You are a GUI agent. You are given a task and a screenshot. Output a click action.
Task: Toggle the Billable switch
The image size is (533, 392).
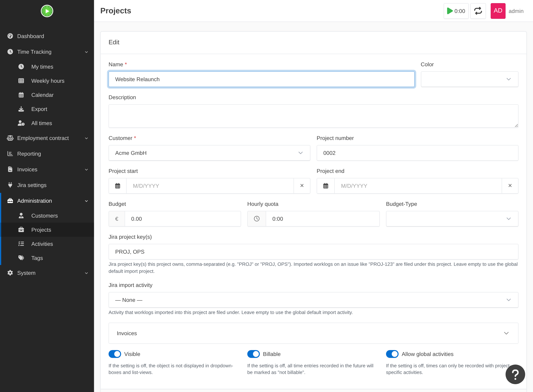coord(254,354)
